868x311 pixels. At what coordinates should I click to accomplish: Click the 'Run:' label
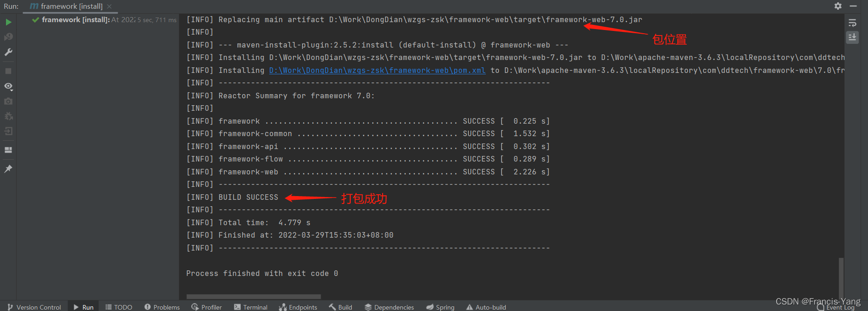(x=11, y=6)
